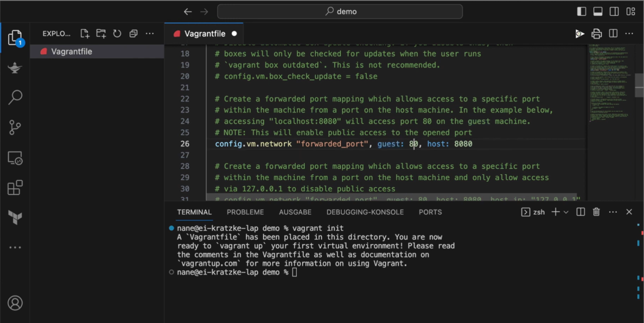Image resolution: width=644 pixels, height=323 pixels.
Task: Toggle the secondary sidebar layout control
Action: click(x=614, y=11)
